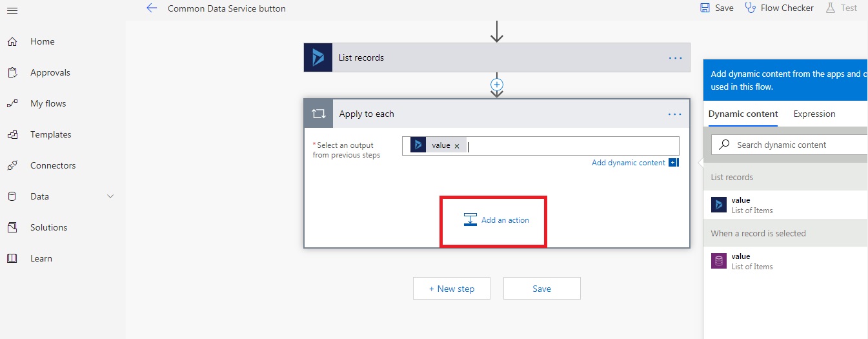Open List records ellipsis menu
Viewport: 868px width, 339px height.
tap(675, 58)
